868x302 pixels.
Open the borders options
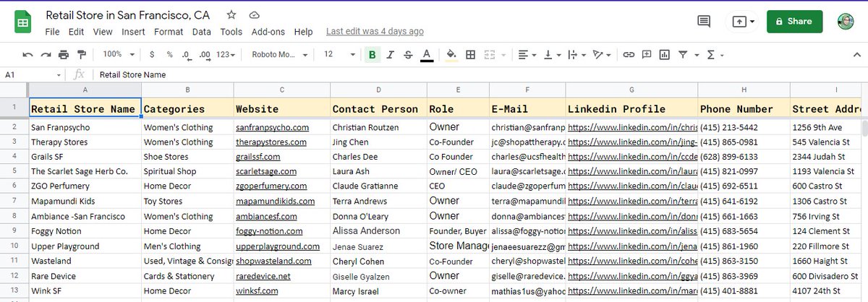pos(470,54)
